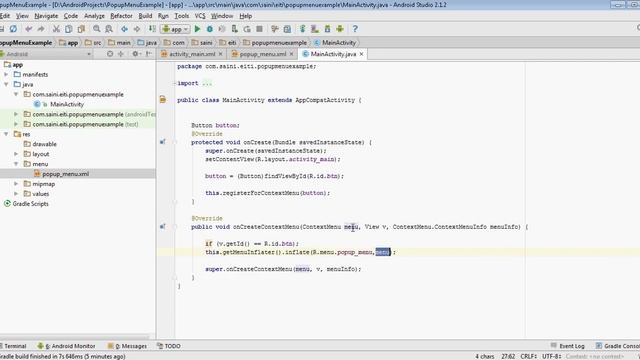The height and width of the screenshot is (360, 640).
Task: Expand the values folder
Action: 16,194
